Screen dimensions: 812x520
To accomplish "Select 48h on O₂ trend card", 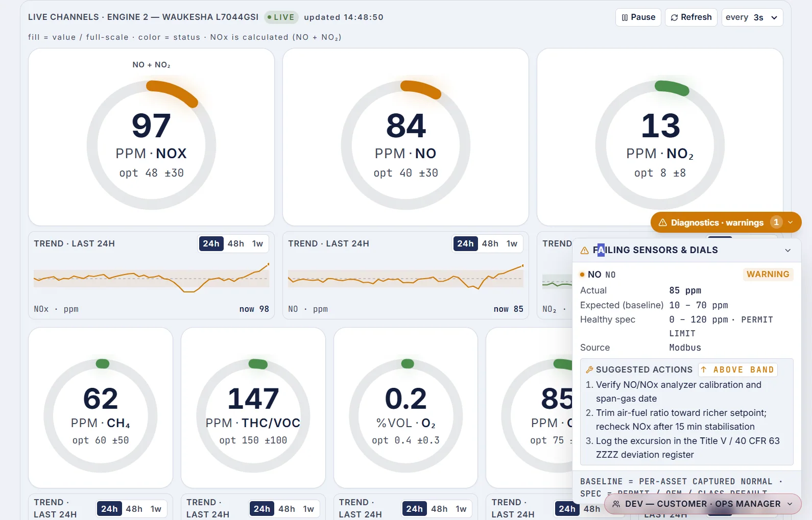I will pyautogui.click(x=439, y=509).
